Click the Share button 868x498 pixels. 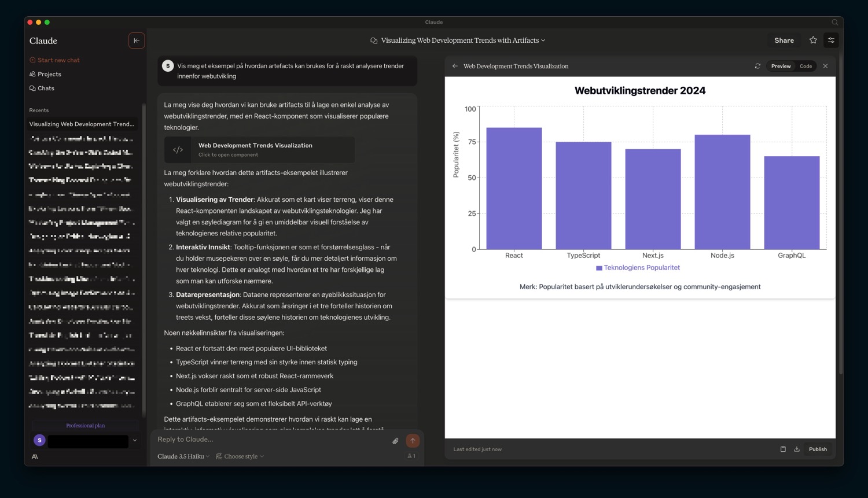pos(784,40)
